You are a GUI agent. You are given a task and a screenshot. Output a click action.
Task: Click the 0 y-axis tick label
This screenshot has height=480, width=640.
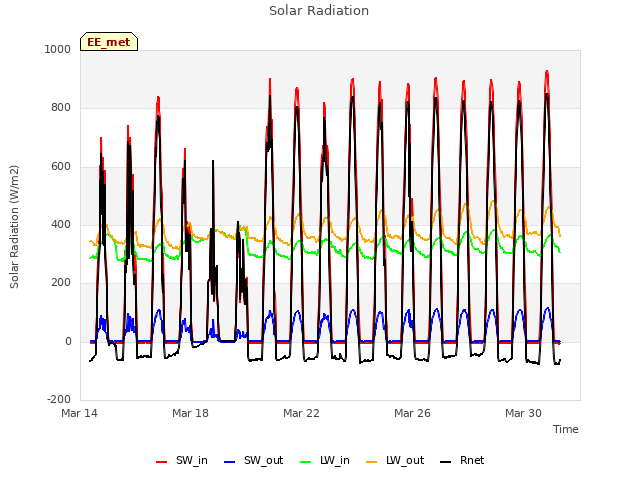point(68,342)
